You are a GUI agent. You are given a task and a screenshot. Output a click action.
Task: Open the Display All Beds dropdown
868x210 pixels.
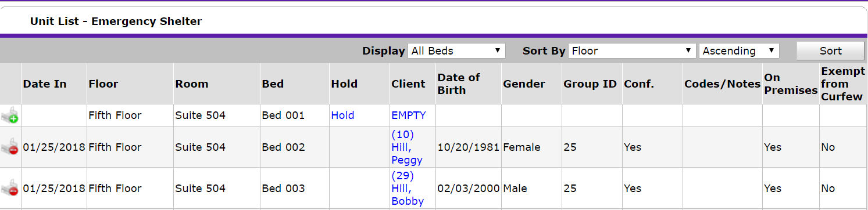point(457,50)
